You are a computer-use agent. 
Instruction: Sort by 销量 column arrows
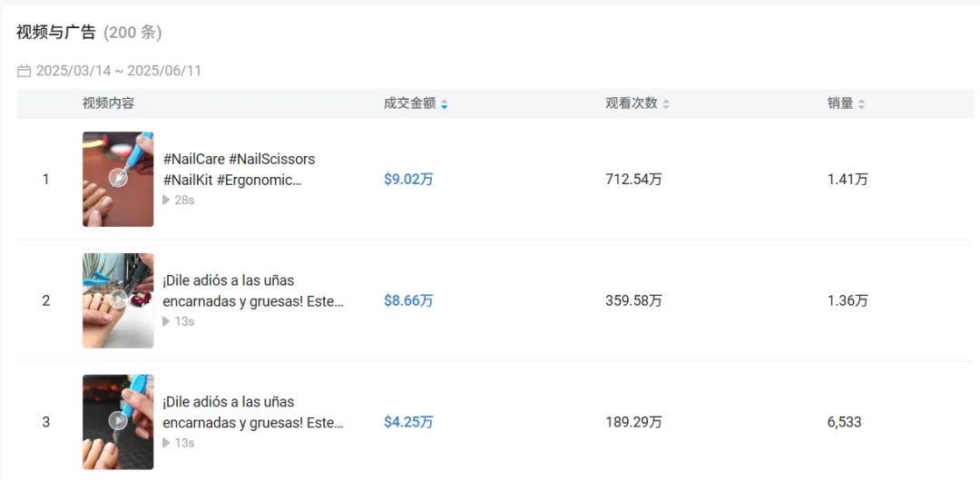861,104
